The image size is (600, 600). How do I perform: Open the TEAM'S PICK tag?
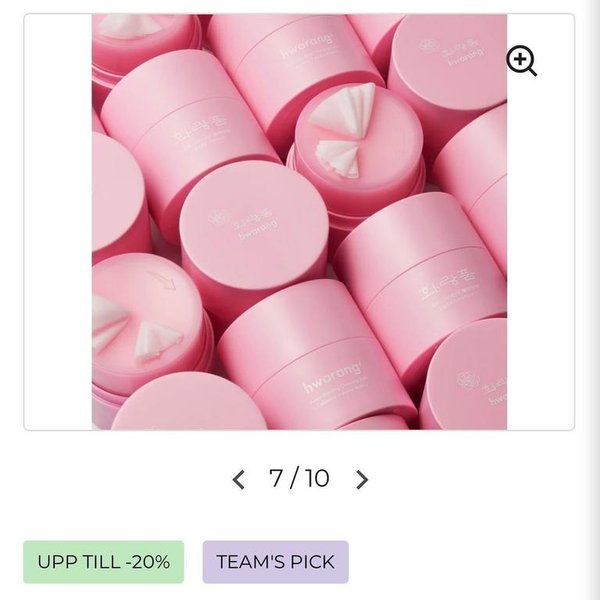coord(275,562)
